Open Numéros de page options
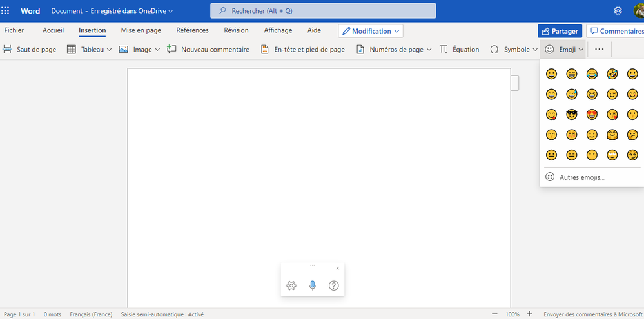Screen dimensions: 644x319 394,49
